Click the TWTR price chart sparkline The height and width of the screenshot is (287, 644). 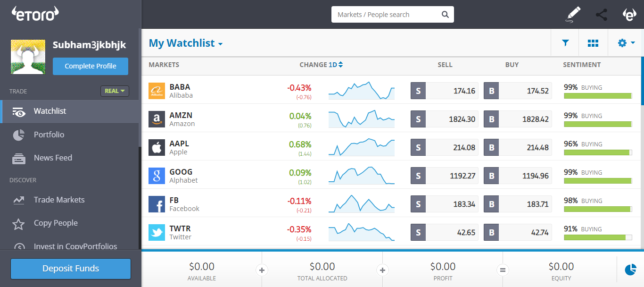tap(362, 232)
